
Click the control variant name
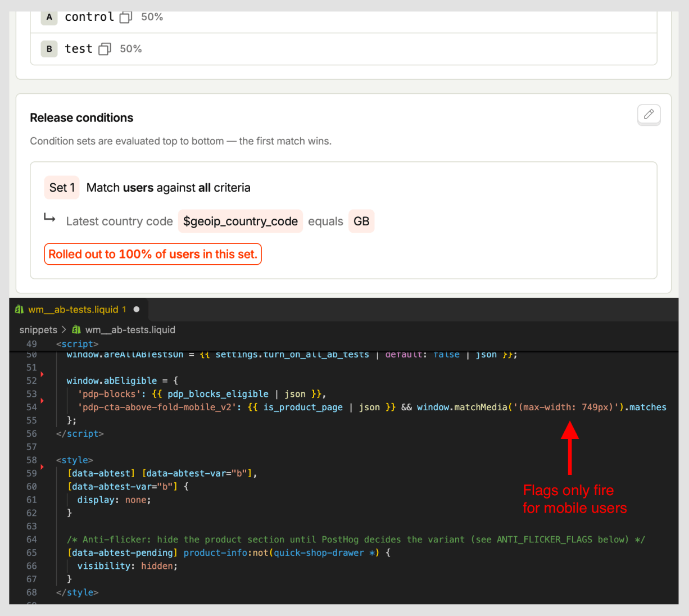coord(89,17)
